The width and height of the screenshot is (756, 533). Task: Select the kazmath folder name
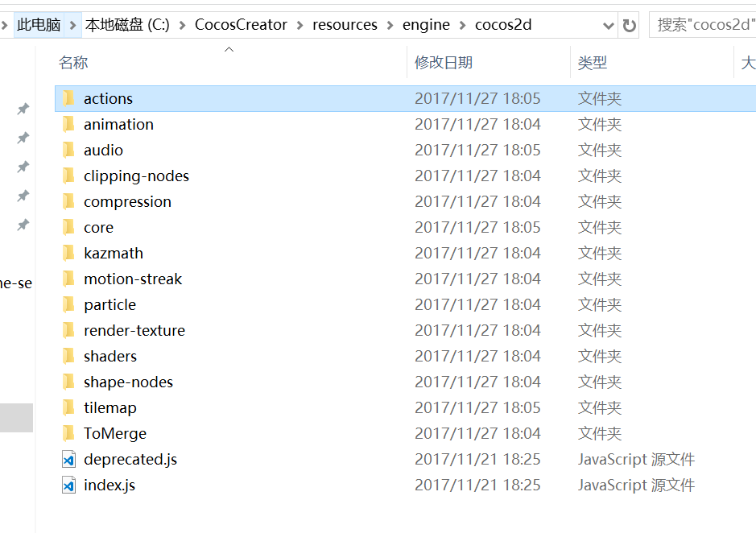[114, 254]
